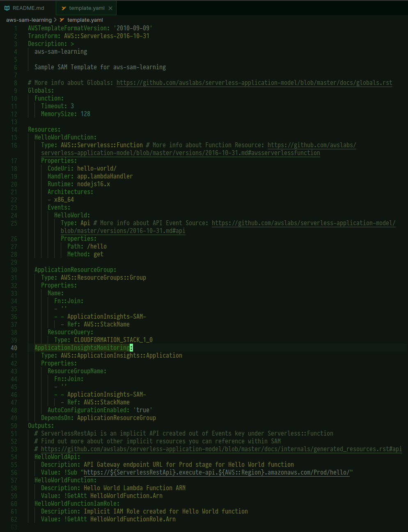Close the template.yaml tab

[110, 8]
